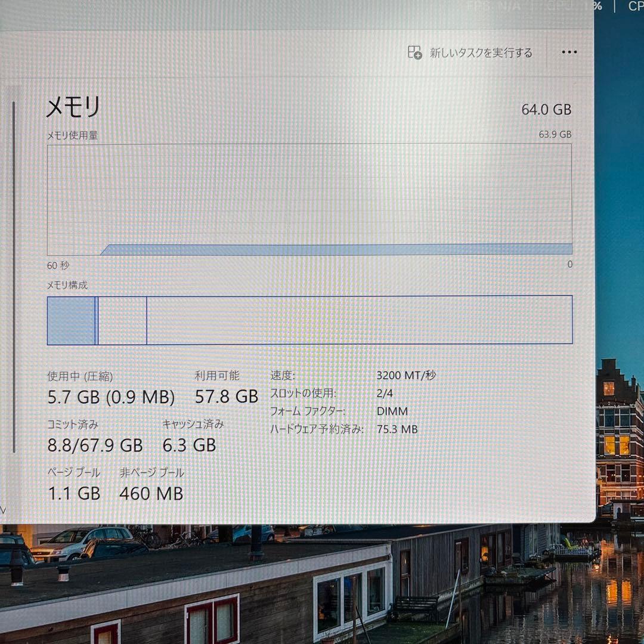
Task: Select the 8.8/67.9 GB コミット済み value
Action: pyautogui.click(x=95, y=445)
